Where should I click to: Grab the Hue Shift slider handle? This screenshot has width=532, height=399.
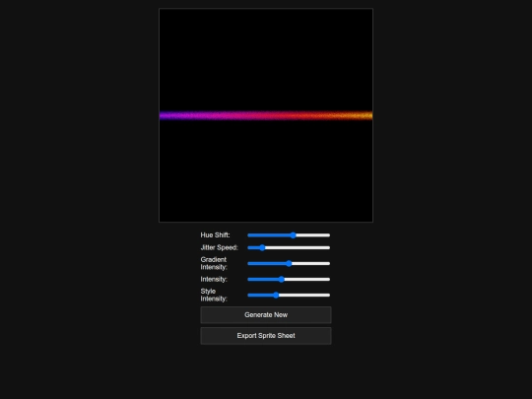294,235
